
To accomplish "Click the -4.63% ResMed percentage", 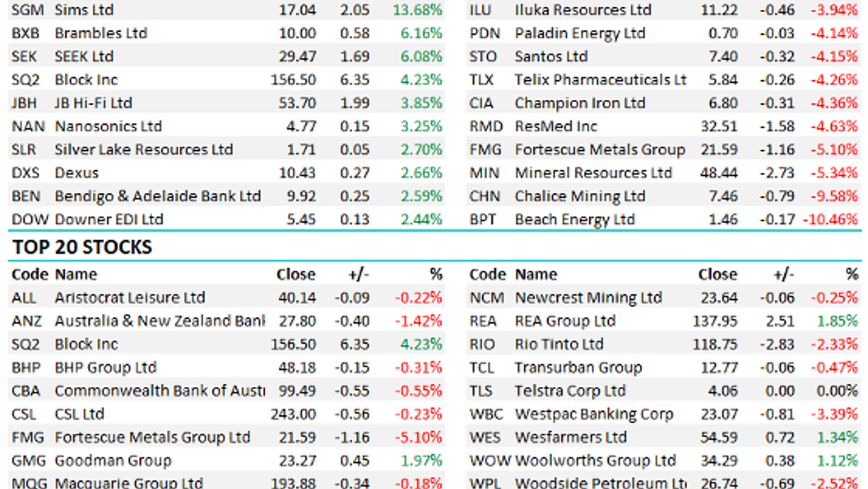I will coord(835,126).
